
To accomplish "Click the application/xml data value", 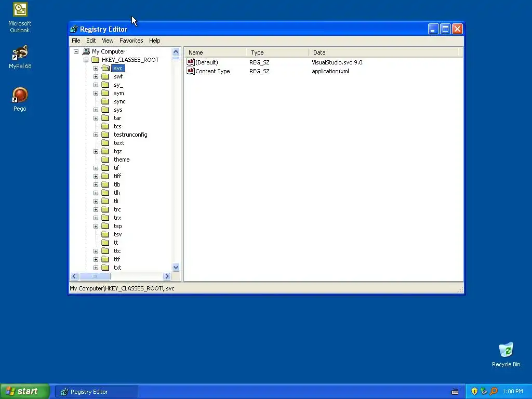I will (x=330, y=71).
